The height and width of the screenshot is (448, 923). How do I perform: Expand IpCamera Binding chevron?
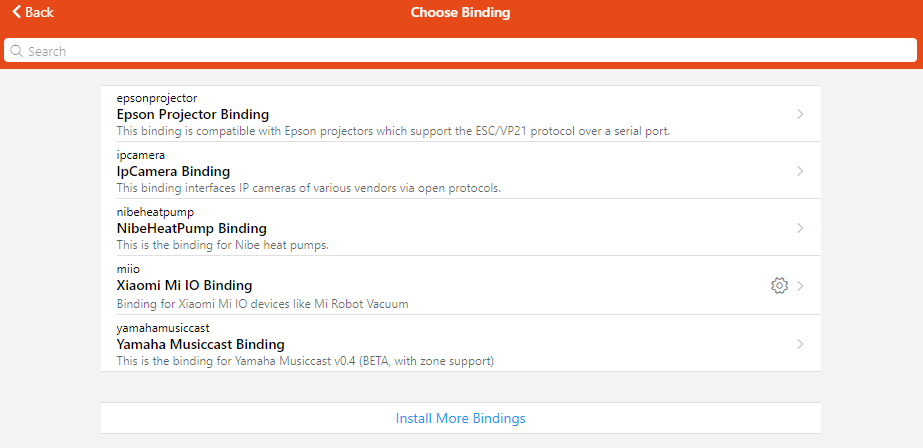[800, 171]
